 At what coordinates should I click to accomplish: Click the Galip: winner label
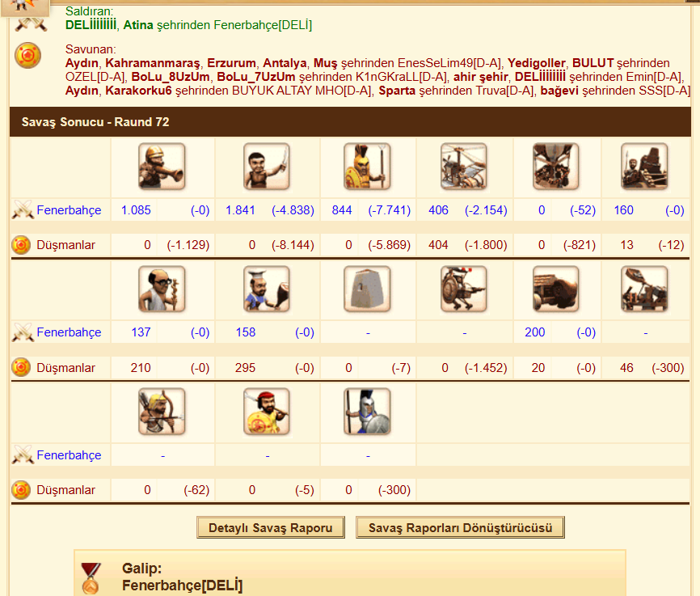pyautogui.click(x=142, y=569)
